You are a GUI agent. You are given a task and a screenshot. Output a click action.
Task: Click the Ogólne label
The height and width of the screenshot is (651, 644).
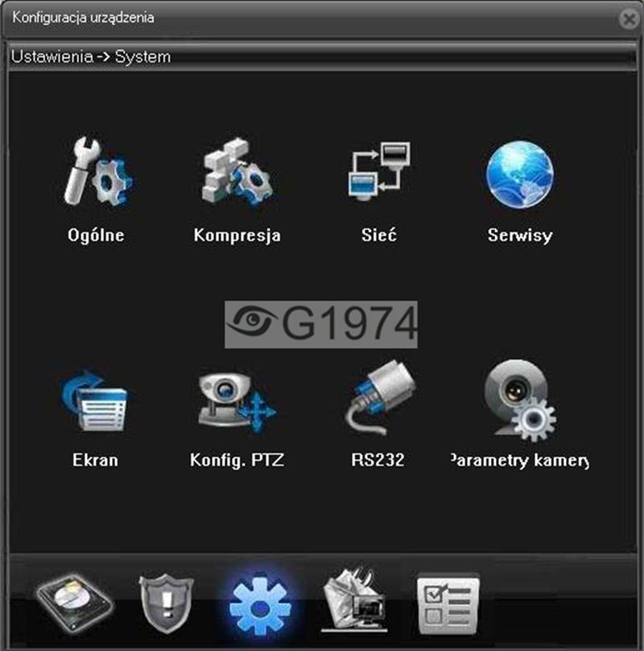pos(96,236)
